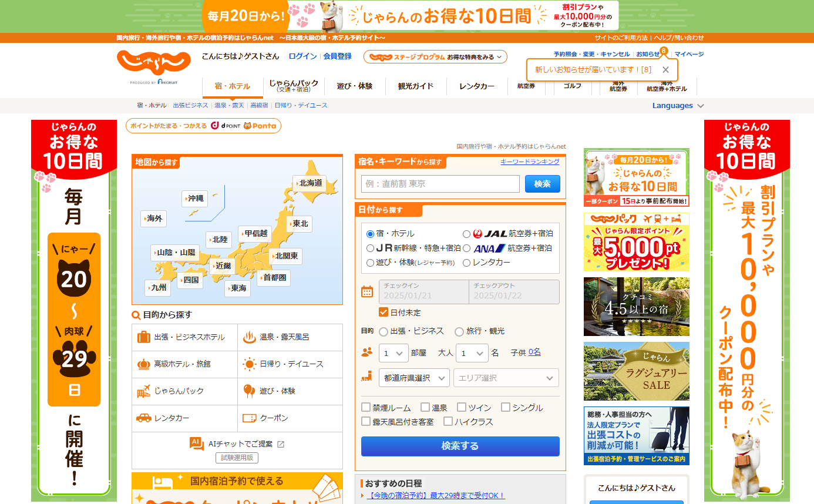Click the AI chat icon

click(x=197, y=444)
